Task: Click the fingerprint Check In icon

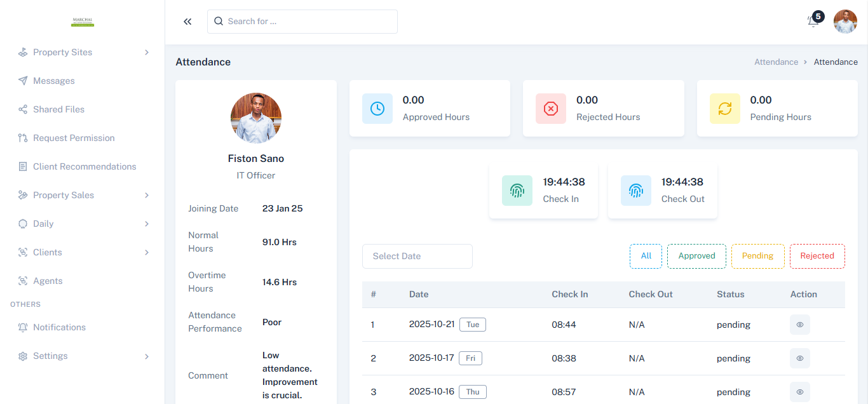Action: 517,190
